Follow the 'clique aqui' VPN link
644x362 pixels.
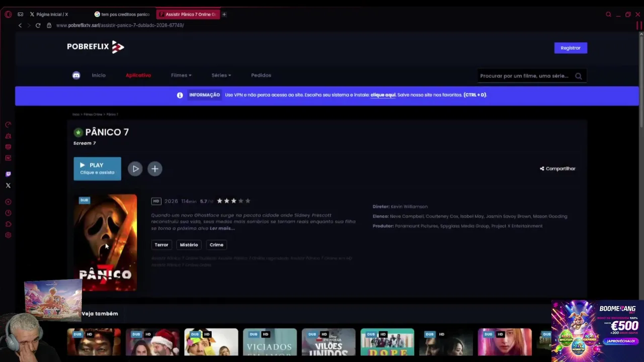tap(383, 95)
